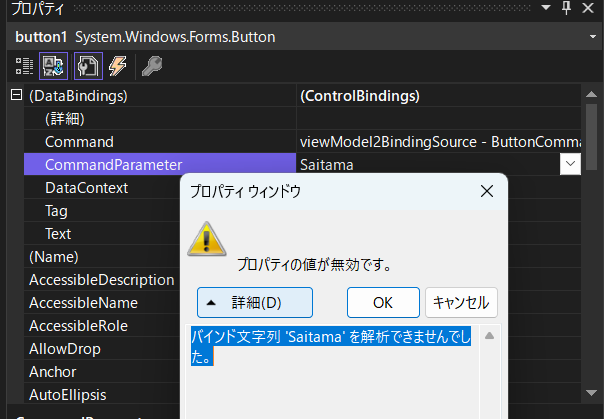604x419 pixels.
Task: Select the AccessibleDescription property row
Action: pyautogui.click(x=102, y=280)
